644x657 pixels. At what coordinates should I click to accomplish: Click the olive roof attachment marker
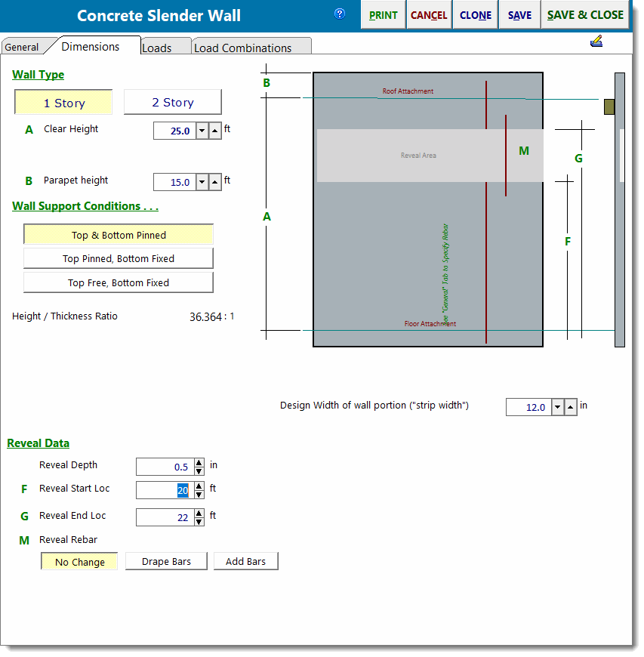(x=609, y=106)
